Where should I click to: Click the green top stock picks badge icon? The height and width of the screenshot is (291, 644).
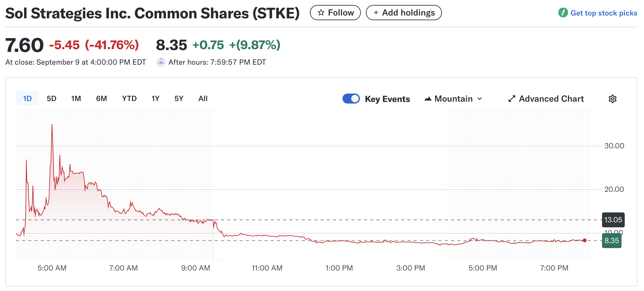[x=563, y=13]
